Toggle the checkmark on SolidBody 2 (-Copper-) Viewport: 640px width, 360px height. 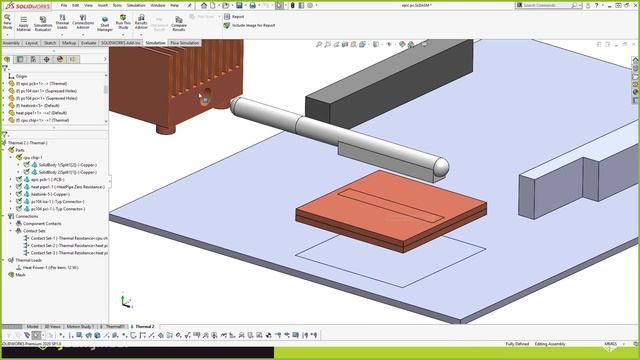click(27, 172)
